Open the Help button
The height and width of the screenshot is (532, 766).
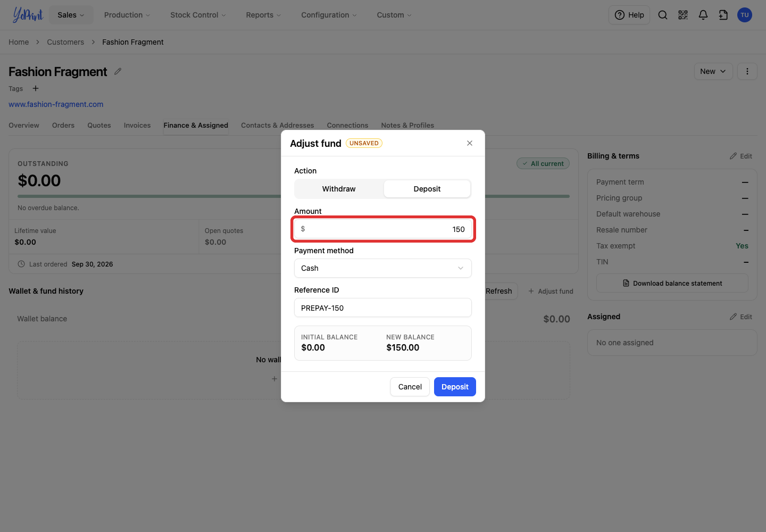(629, 15)
